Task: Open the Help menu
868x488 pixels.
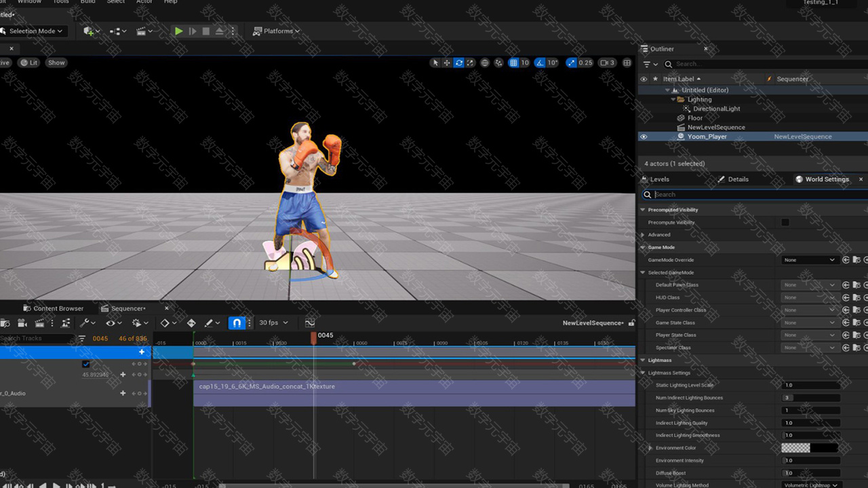Action: [170, 2]
